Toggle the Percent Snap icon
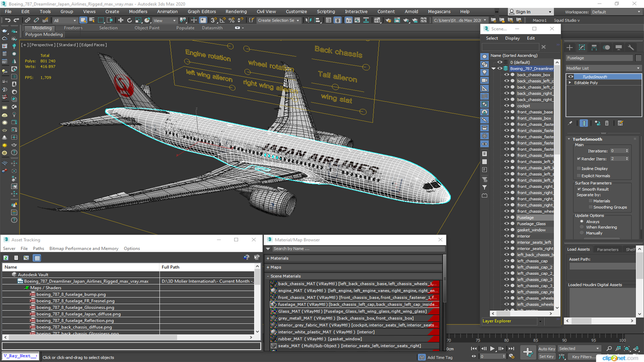The height and width of the screenshot is (362, 644). click(231, 20)
